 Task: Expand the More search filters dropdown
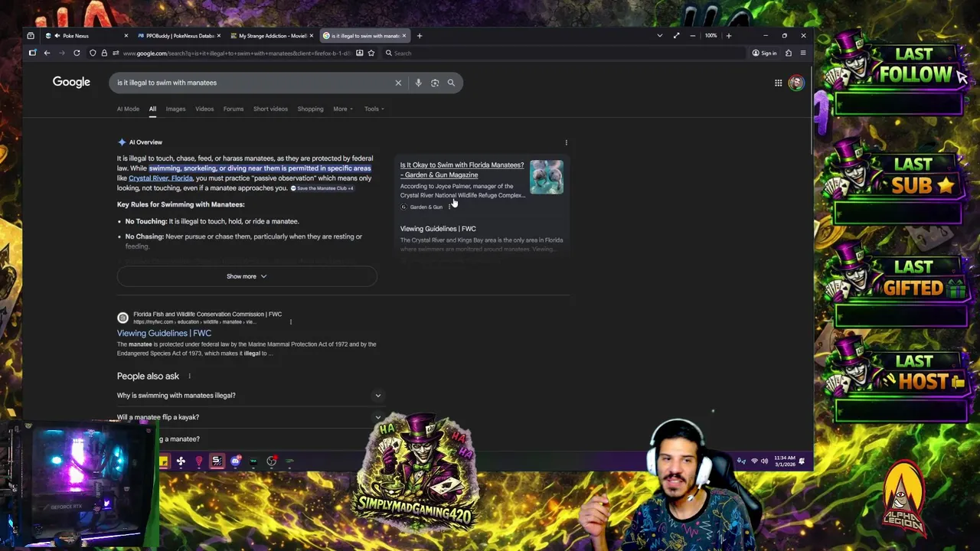coord(343,109)
